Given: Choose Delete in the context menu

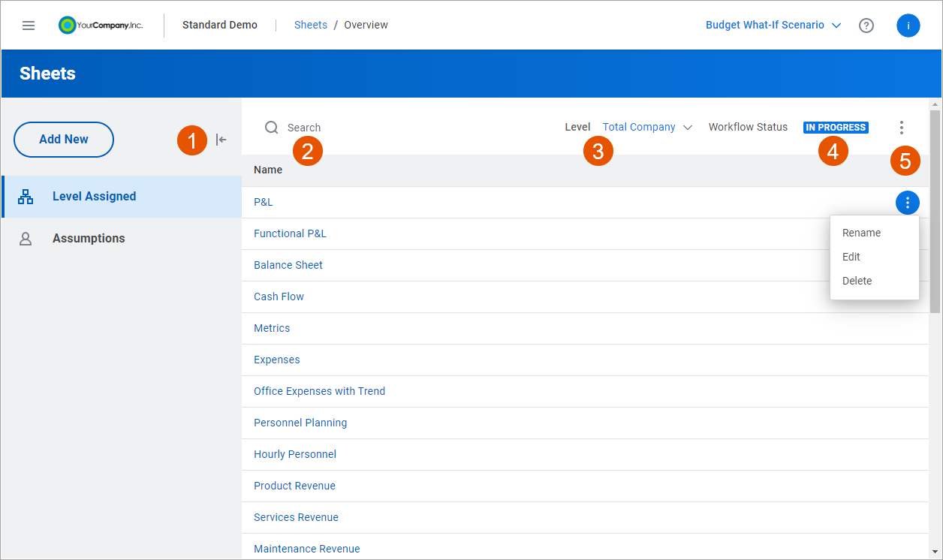Looking at the screenshot, I should [857, 281].
